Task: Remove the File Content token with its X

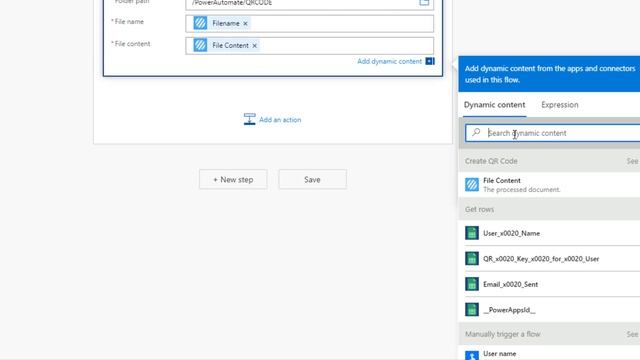Action: pyautogui.click(x=254, y=46)
